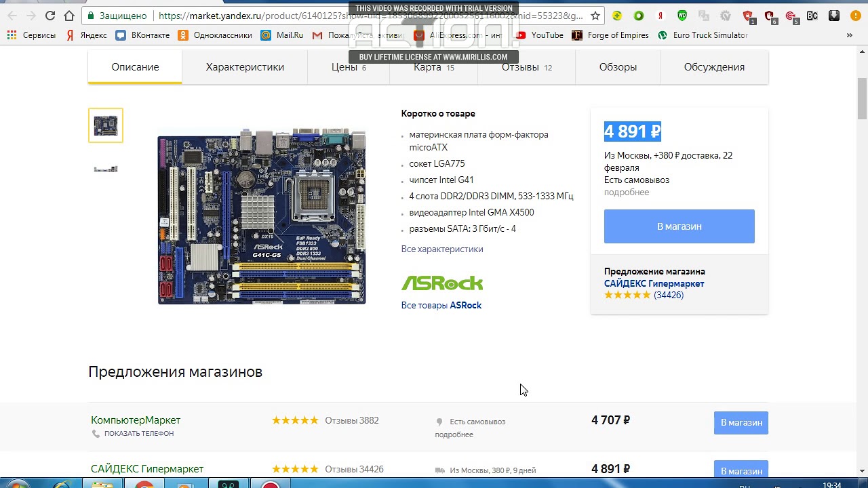This screenshot has width=868, height=488.
Task: Open the Euro Truck Simulator bookmark
Action: click(703, 35)
